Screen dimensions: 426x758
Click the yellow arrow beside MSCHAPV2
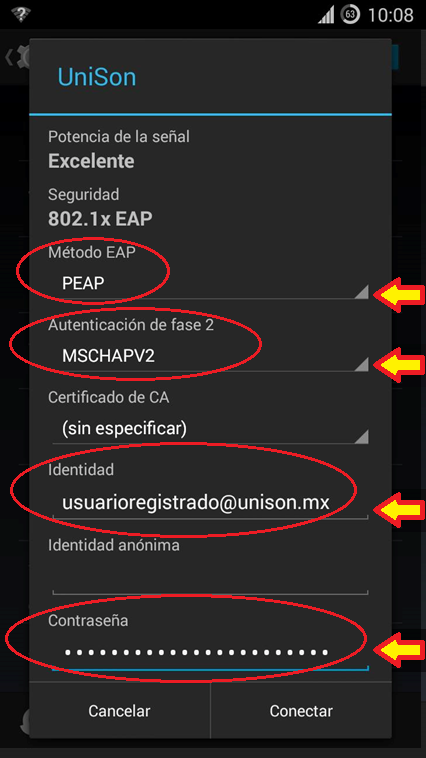click(399, 366)
